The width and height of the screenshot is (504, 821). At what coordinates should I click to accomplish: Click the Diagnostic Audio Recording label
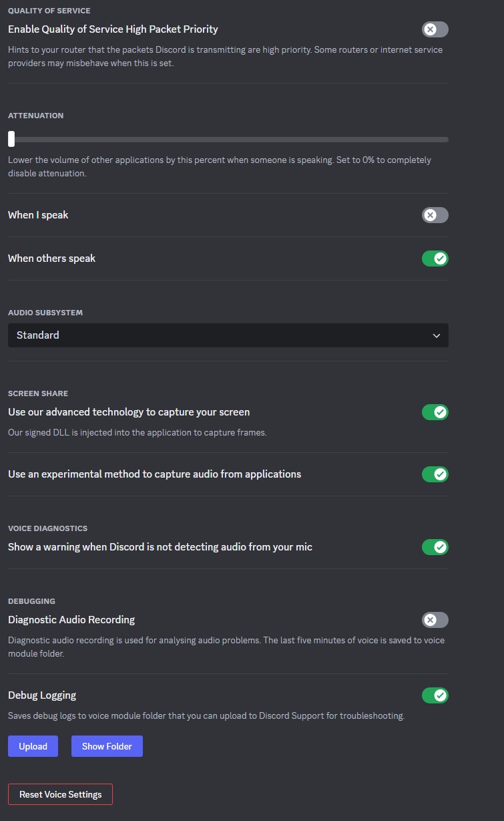[71, 620]
